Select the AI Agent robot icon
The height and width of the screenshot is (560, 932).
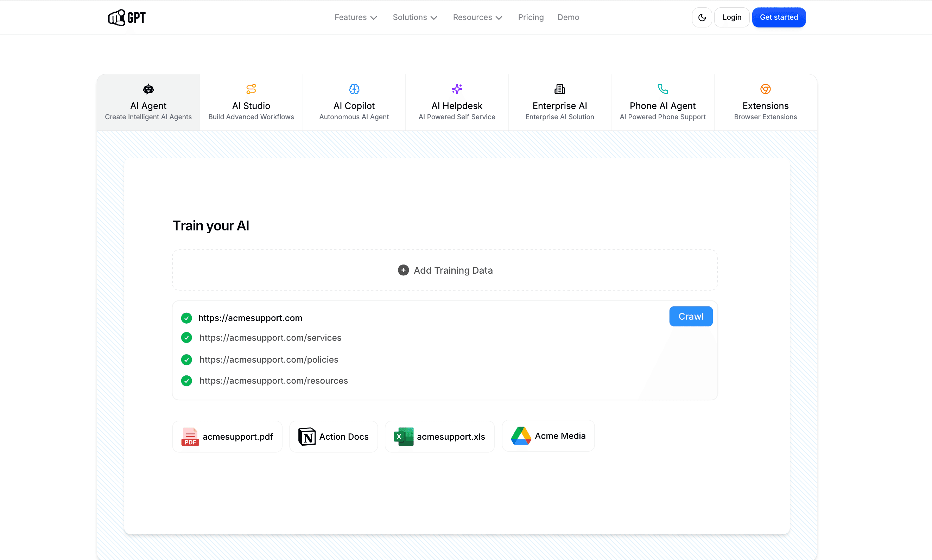(148, 89)
